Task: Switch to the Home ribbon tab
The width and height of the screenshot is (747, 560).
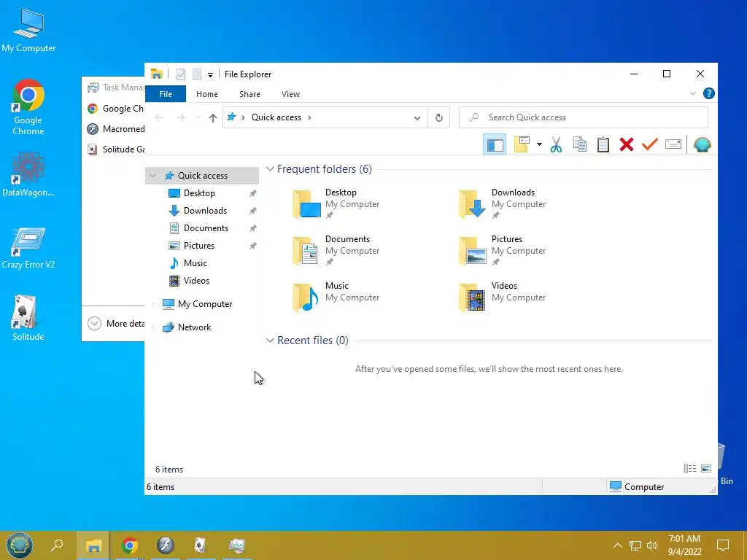Action: pyautogui.click(x=206, y=94)
